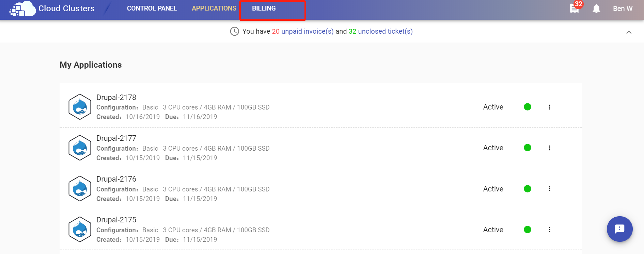
Task: Click the green status dot for Drupal-2175
Action: pyautogui.click(x=528, y=230)
